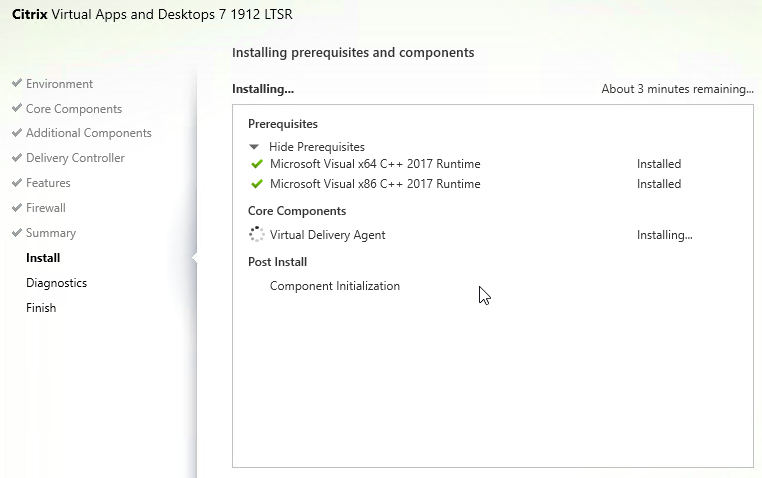The height and width of the screenshot is (478, 762).
Task: Click the Hide Prerequisites label
Action: point(317,146)
